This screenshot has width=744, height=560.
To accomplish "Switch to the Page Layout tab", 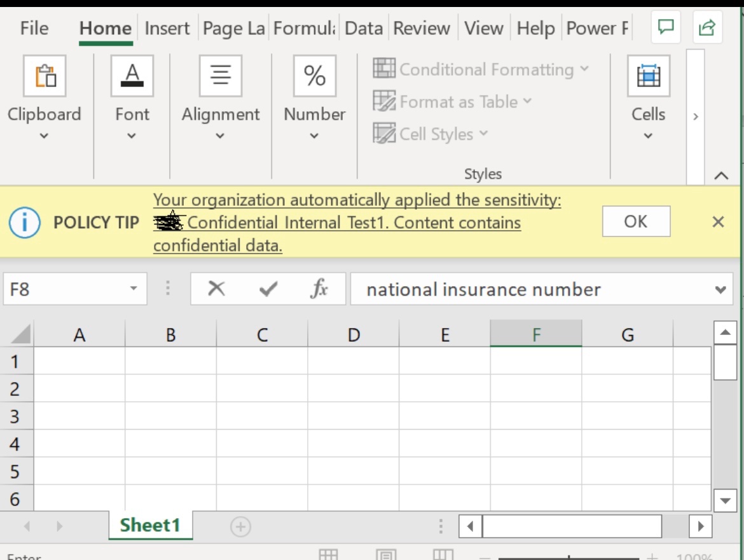I will 233,28.
